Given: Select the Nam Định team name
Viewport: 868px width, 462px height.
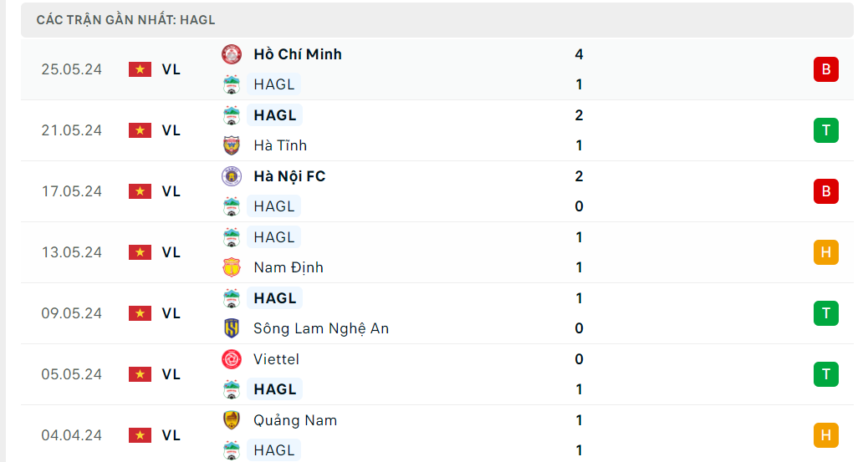Looking at the screenshot, I should (x=288, y=267).
